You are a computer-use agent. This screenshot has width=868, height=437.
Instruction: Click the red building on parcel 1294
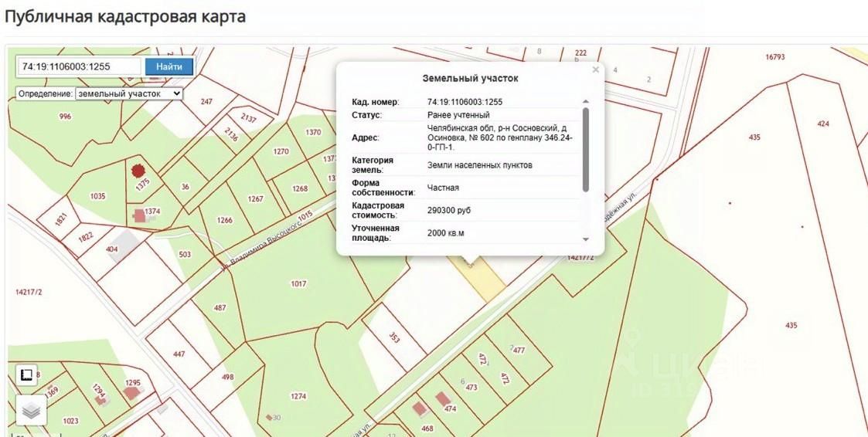point(100,399)
